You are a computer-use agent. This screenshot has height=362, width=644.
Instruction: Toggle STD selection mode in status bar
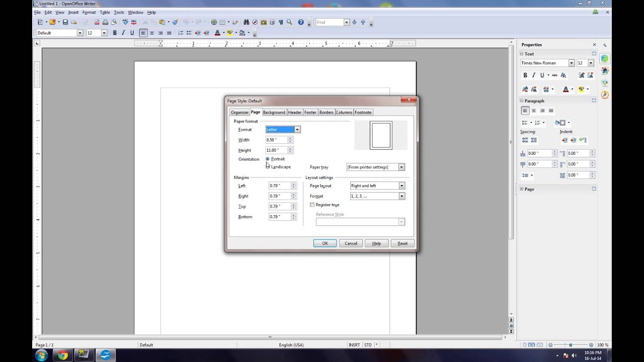(368, 345)
